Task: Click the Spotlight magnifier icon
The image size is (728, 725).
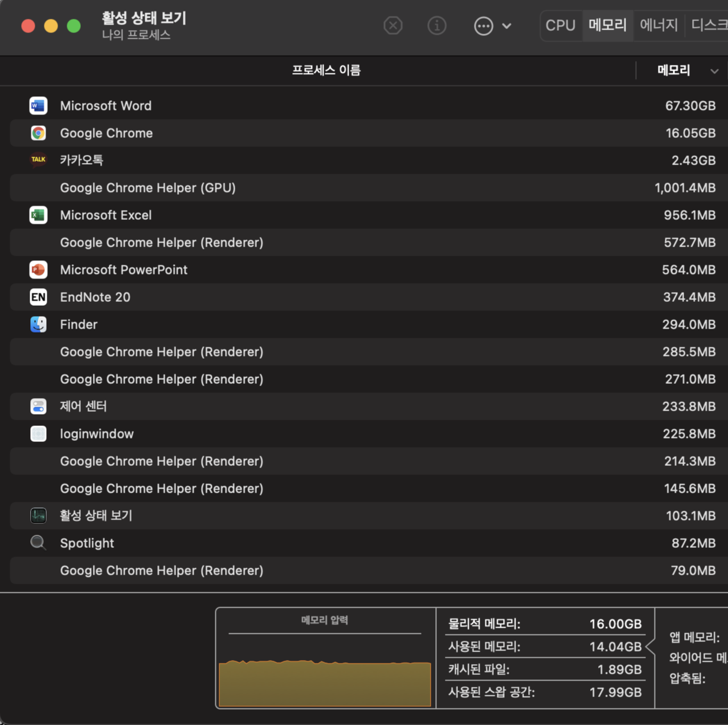Action: 38,543
